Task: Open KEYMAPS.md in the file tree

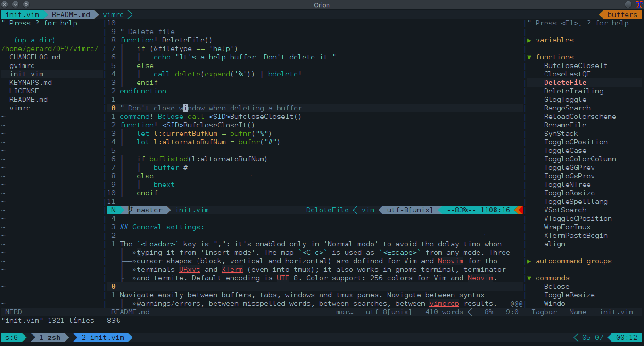Action: pyautogui.click(x=31, y=83)
